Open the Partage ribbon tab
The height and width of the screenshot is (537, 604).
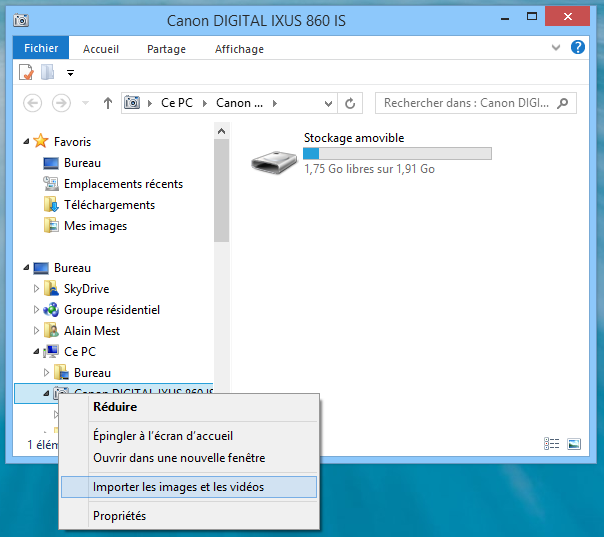click(x=166, y=49)
